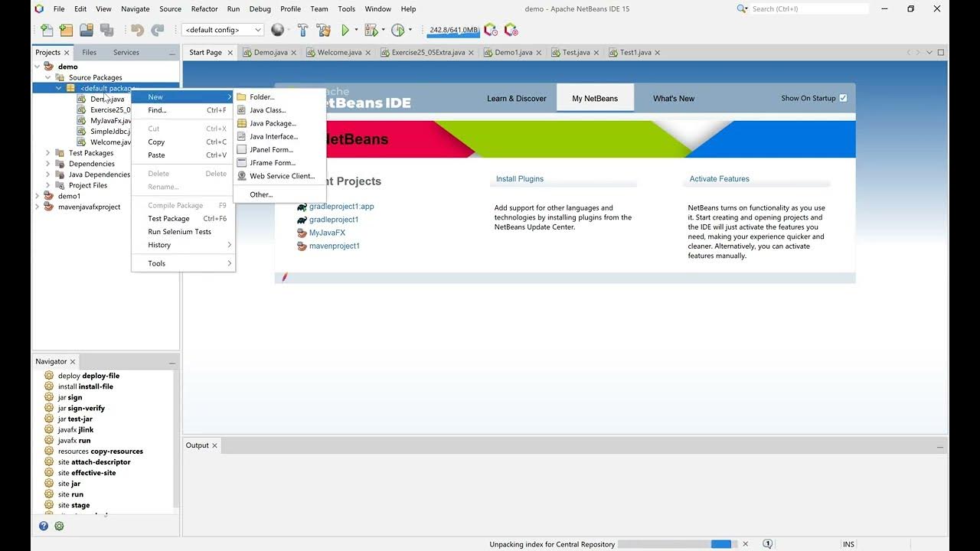The width and height of the screenshot is (980, 551).
Task: Click the green gear icon in Navigator
Action: (59, 526)
